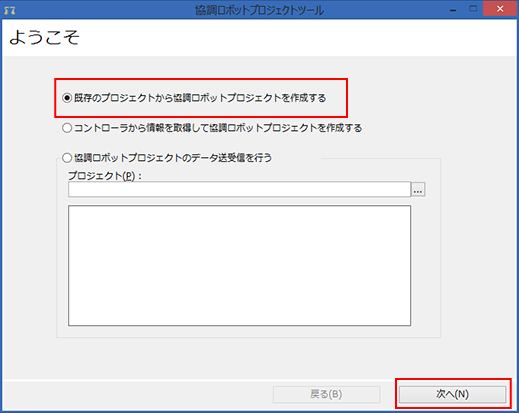The image size is (519, 413).
Task: Click inside the プロジェクト(P) path text field
Action: click(x=239, y=189)
